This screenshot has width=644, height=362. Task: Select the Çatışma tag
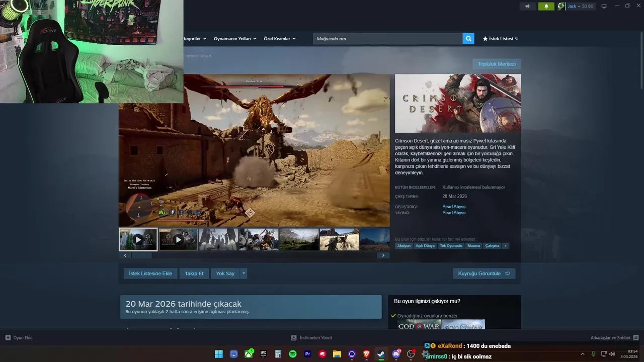(x=492, y=246)
